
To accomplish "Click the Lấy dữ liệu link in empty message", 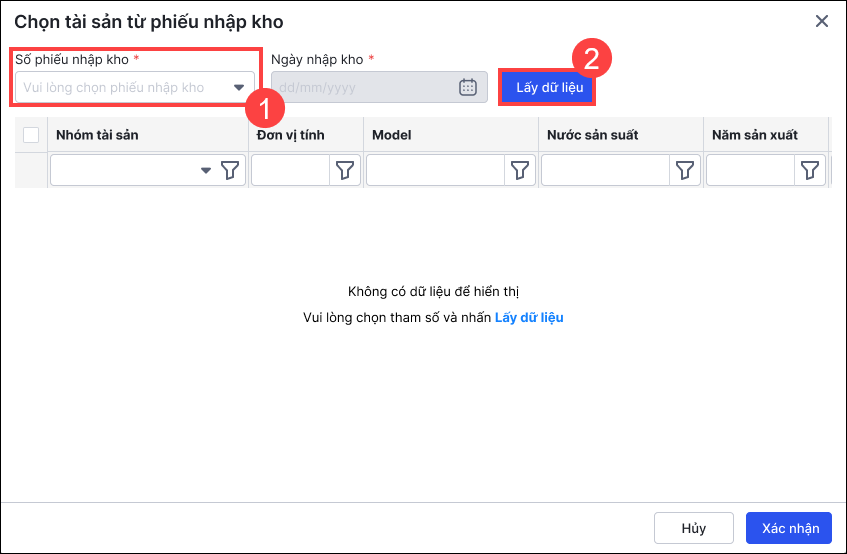I will 529,317.
